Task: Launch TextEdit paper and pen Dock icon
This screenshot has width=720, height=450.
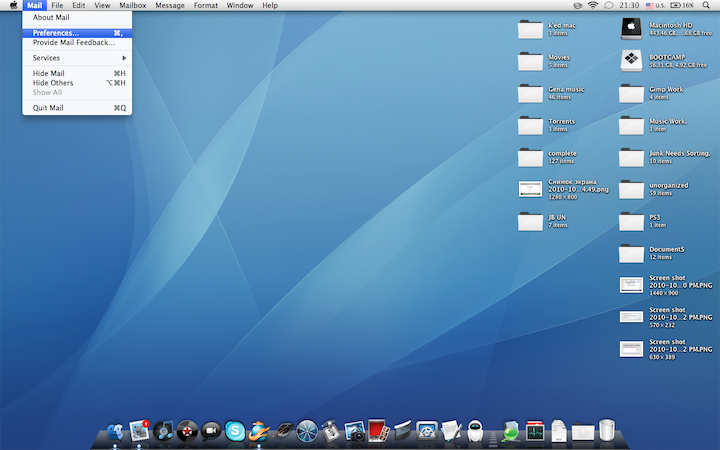Action: click(x=451, y=431)
